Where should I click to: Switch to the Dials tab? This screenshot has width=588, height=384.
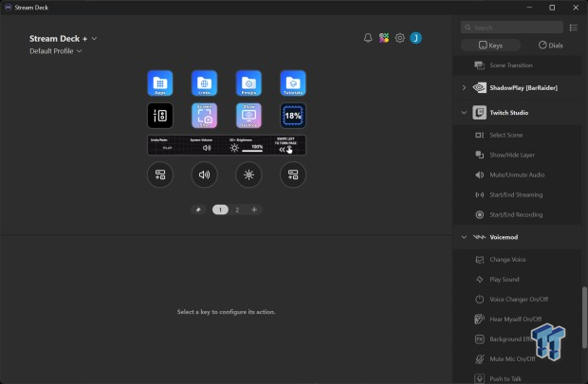coord(550,46)
